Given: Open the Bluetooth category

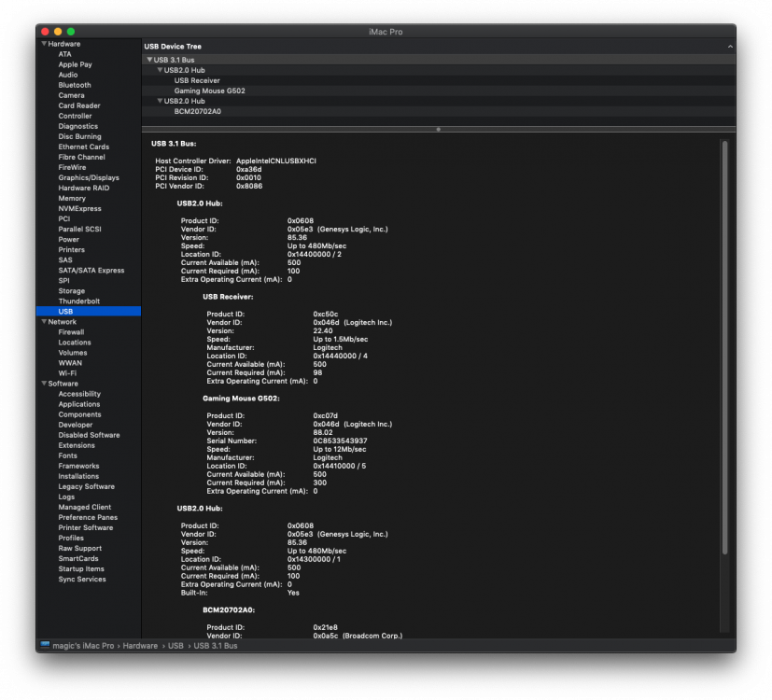Looking at the screenshot, I should point(75,85).
